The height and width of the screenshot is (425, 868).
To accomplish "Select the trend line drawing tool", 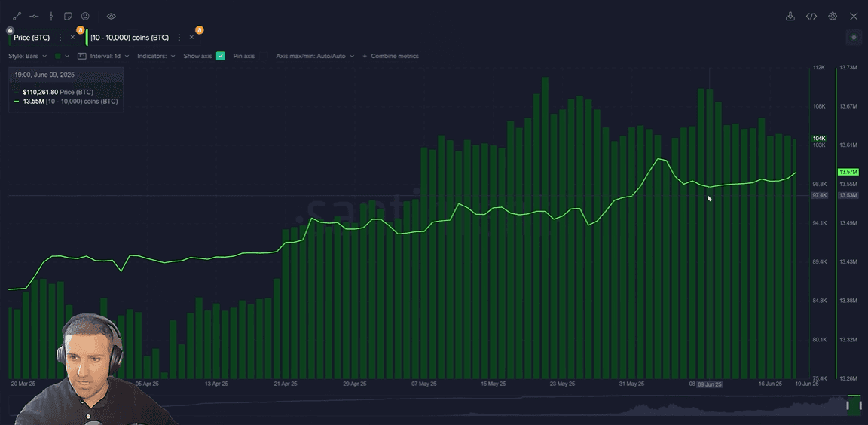I will tap(17, 16).
